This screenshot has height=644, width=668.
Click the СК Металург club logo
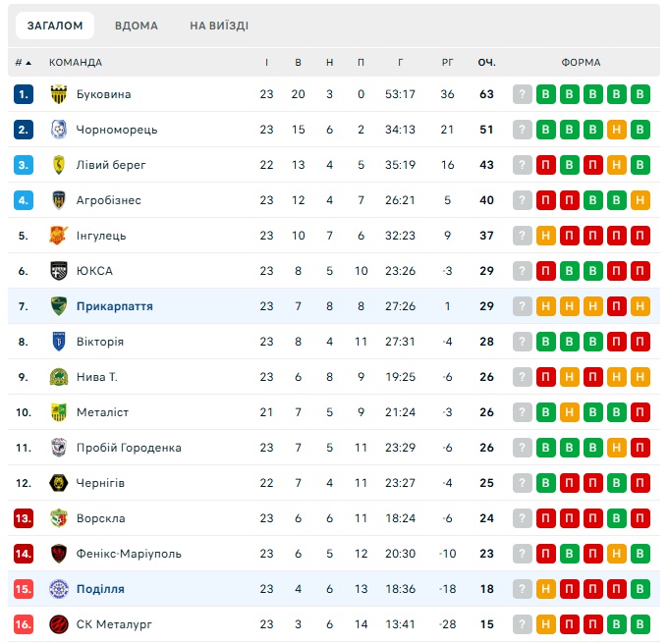coord(58,624)
